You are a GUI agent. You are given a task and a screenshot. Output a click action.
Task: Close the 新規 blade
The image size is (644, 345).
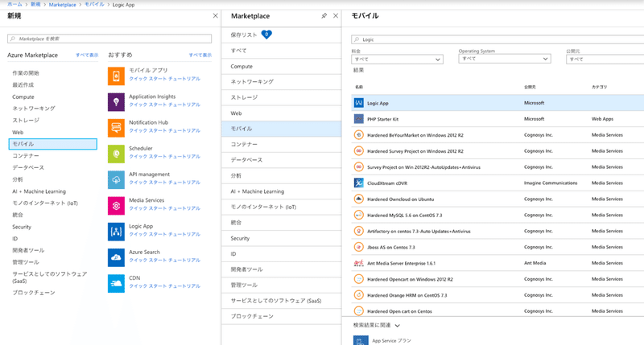click(x=214, y=15)
